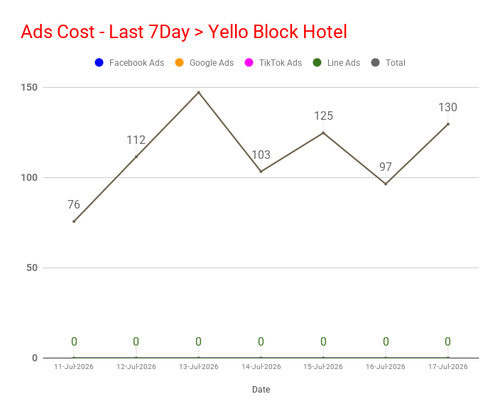
Task: Click the 14-Jul-2026 date axis label
Action: (261, 367)
